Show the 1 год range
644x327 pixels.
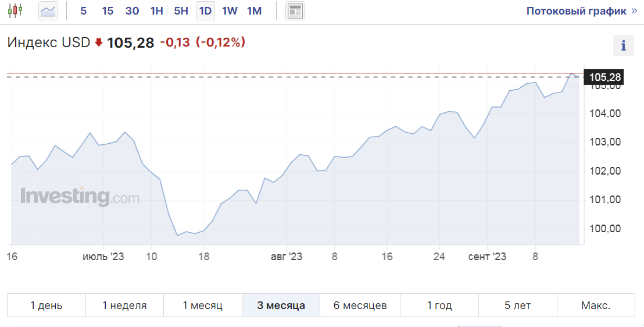439,305
